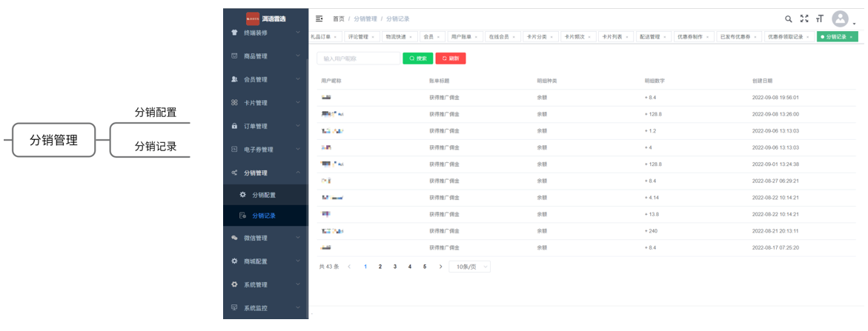Screen dimensions: 868x331
Task: Click the 创建日期 column header
Action: pos(762,81)
